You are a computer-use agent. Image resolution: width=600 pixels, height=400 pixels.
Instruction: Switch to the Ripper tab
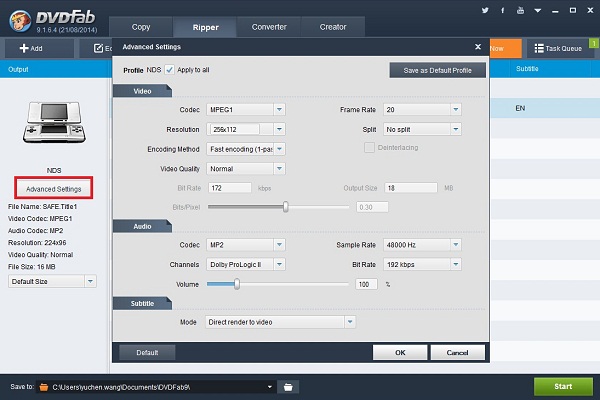(x=205, y=27)
